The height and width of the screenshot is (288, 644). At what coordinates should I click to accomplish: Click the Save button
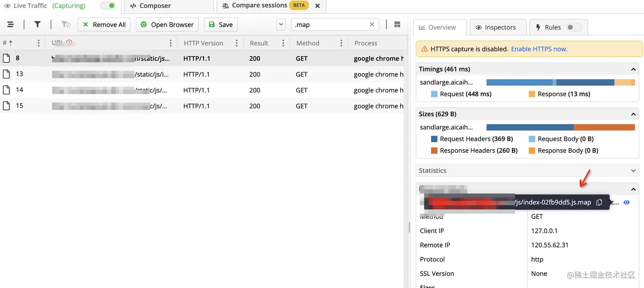221,25
